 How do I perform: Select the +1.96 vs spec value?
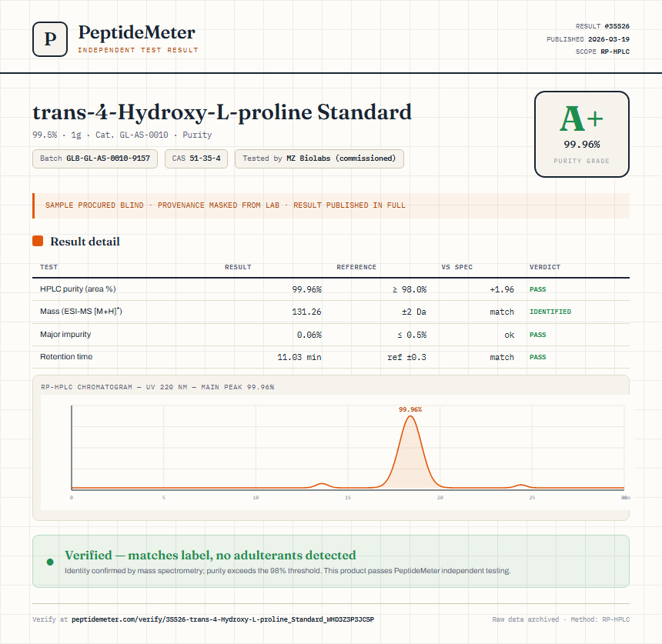(502, 289)
